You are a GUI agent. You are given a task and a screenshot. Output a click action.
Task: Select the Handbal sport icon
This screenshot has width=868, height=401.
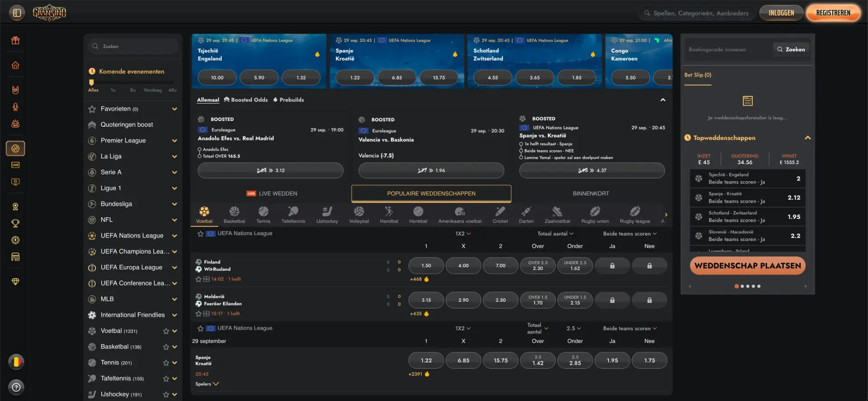click(389, 215)
